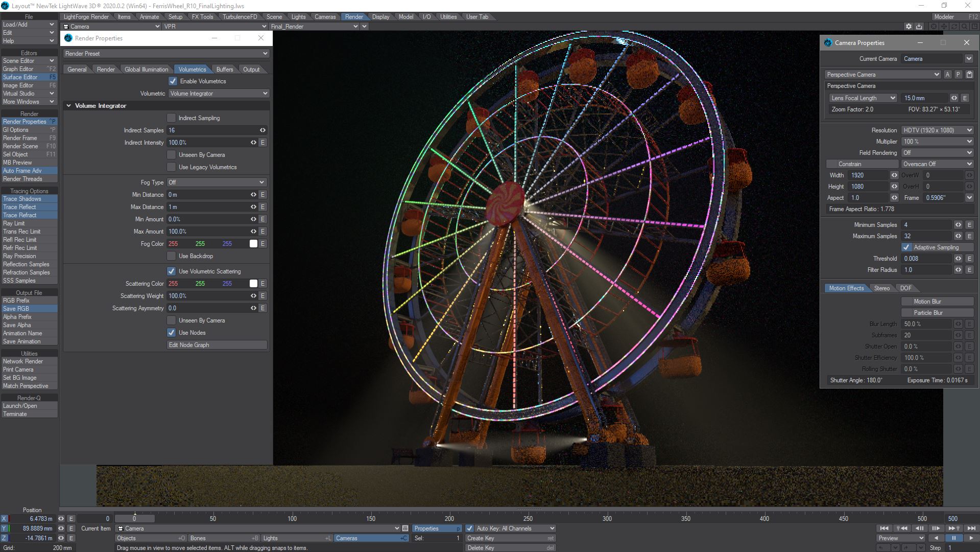Open viewport options gear icon

pyautogui.click(x=909, y=27)
